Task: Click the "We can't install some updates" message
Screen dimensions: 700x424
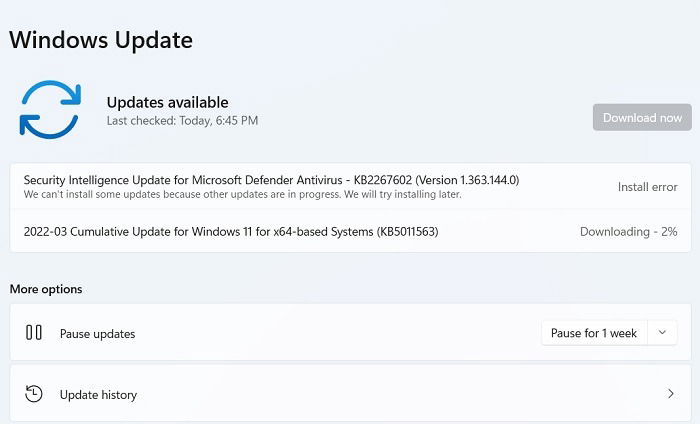Action: [242, 195]
